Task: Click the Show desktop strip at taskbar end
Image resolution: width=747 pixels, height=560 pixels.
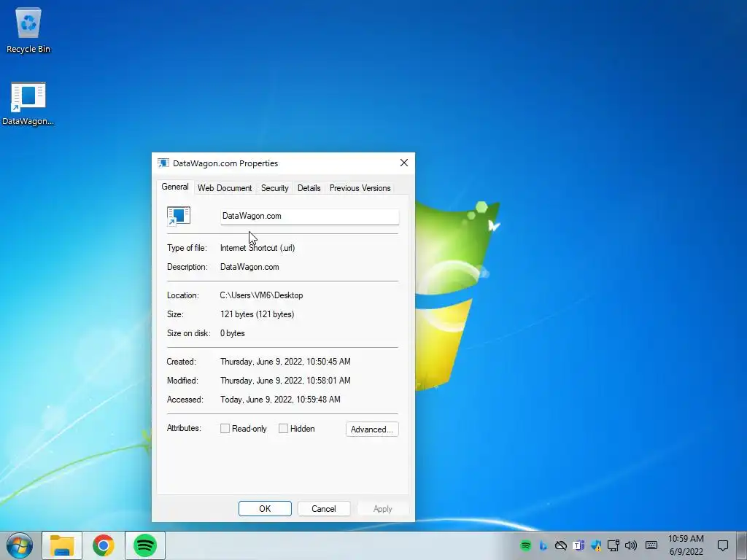Action: pos(743,545)
